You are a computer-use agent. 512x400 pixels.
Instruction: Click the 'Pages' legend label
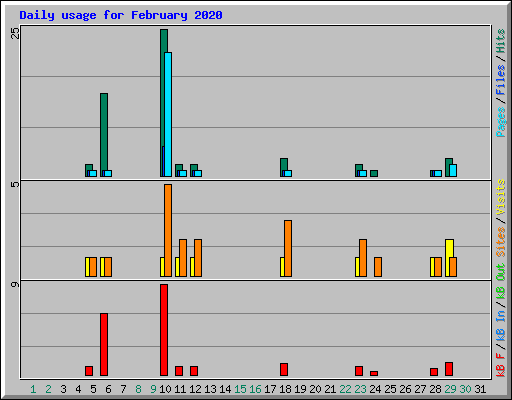coord(501,122)
